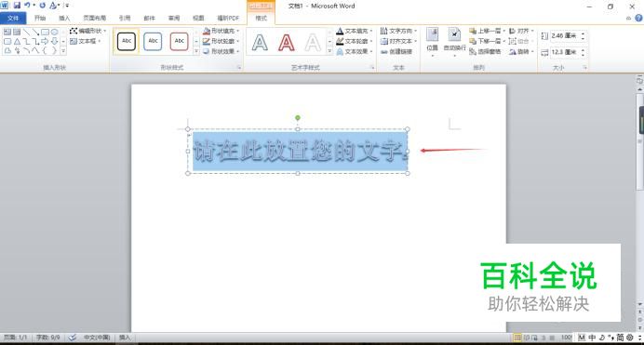Click the Redo icon in quick access toolbar

pos(42,6)
